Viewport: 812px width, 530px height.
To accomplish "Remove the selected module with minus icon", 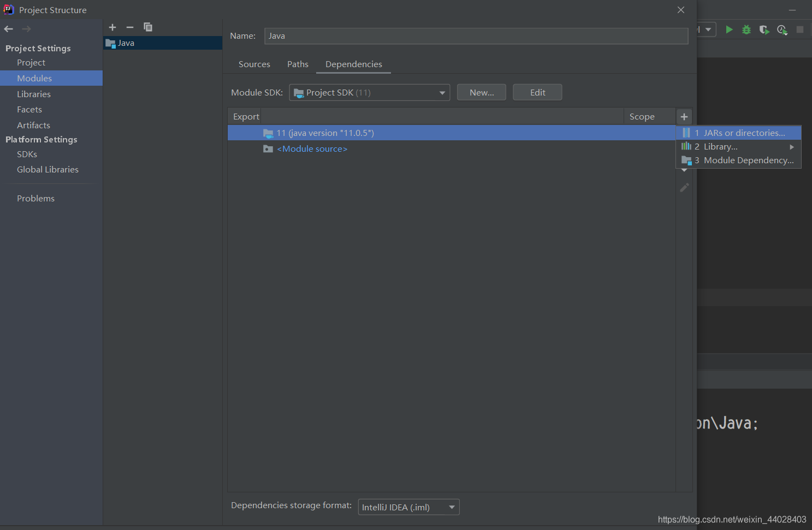I will click(130, 27).
